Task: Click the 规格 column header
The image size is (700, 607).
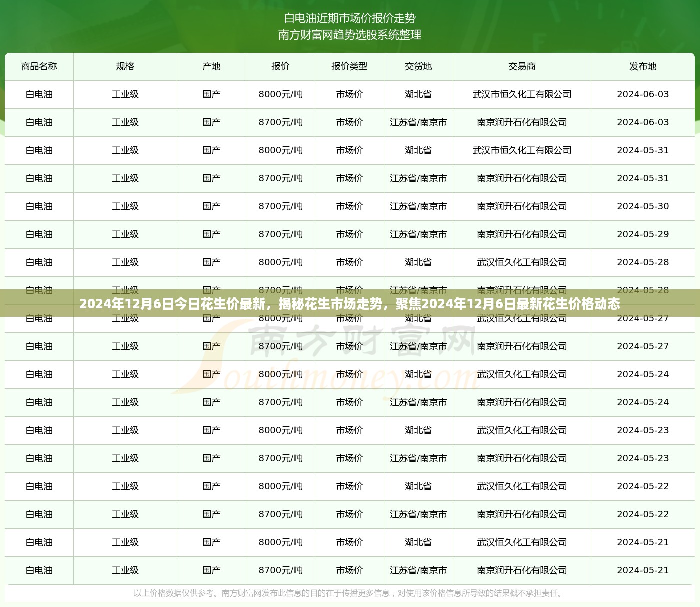Action: (125, 66)
